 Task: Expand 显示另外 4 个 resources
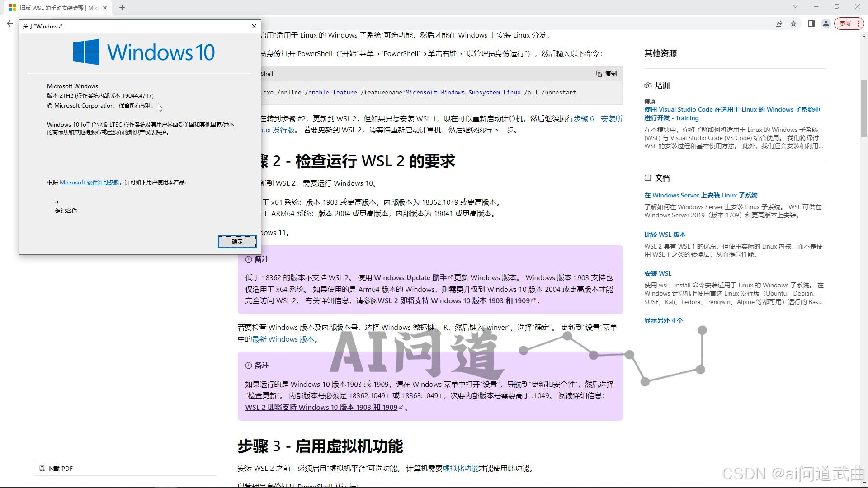click(663, 320)
